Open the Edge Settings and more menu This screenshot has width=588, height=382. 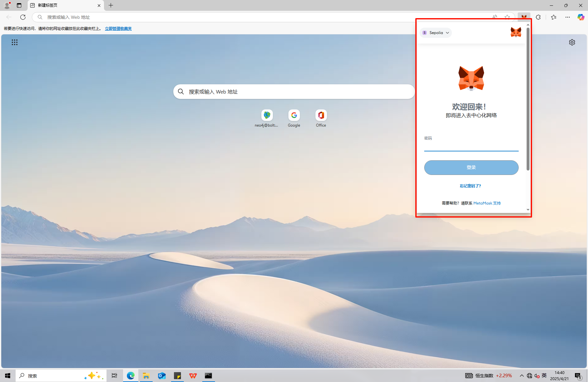[568, 17]
